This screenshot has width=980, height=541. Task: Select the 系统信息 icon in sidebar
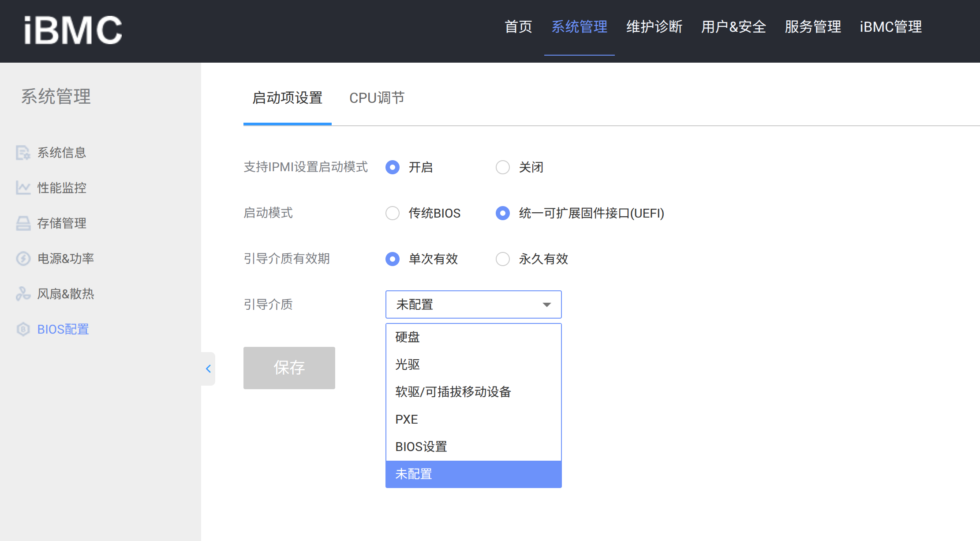pos(23,152)
